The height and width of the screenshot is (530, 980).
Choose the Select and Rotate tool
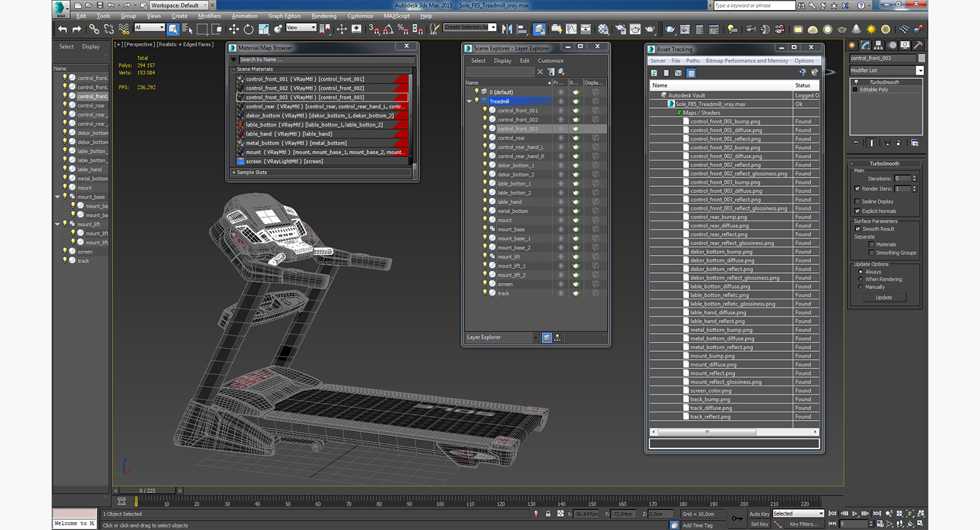pos(248,29)
